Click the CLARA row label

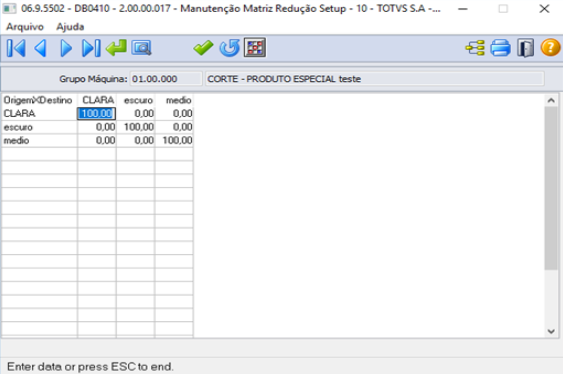(x=39, y=113)
